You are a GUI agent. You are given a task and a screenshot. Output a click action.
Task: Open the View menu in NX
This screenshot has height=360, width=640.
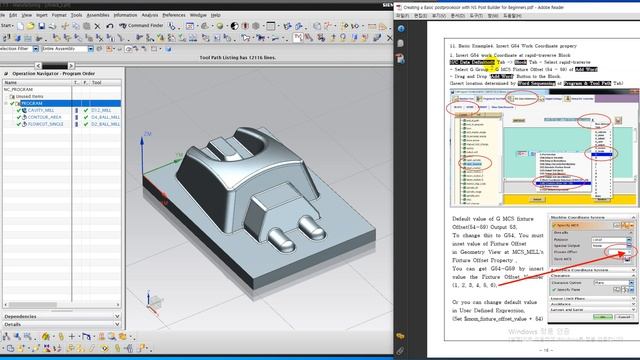click(27, 15)
